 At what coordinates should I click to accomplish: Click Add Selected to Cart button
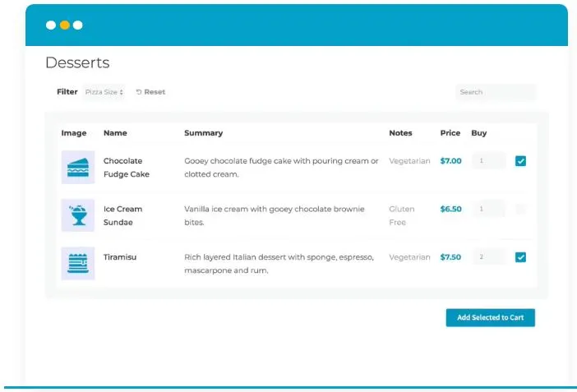[x=490, y=317]
